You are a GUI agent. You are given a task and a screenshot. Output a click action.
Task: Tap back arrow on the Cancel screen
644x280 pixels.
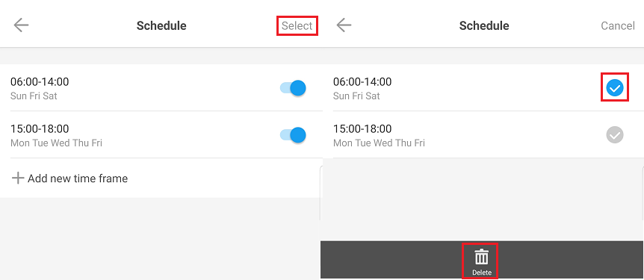coord(344,25)
